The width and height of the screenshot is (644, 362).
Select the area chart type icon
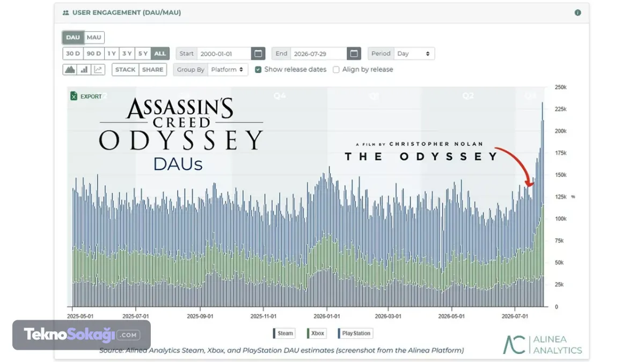point(70,70)
